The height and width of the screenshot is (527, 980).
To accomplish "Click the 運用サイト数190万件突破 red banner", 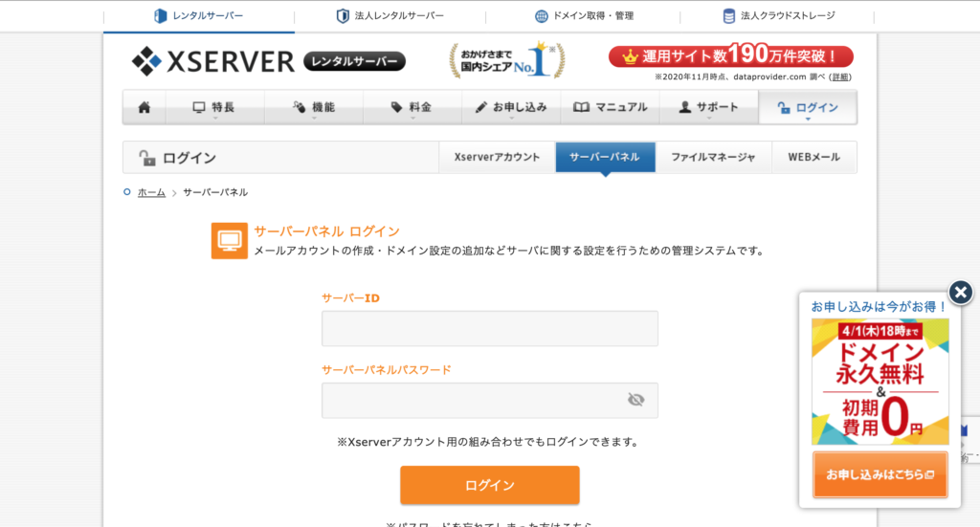I will (x=730, y=56).
